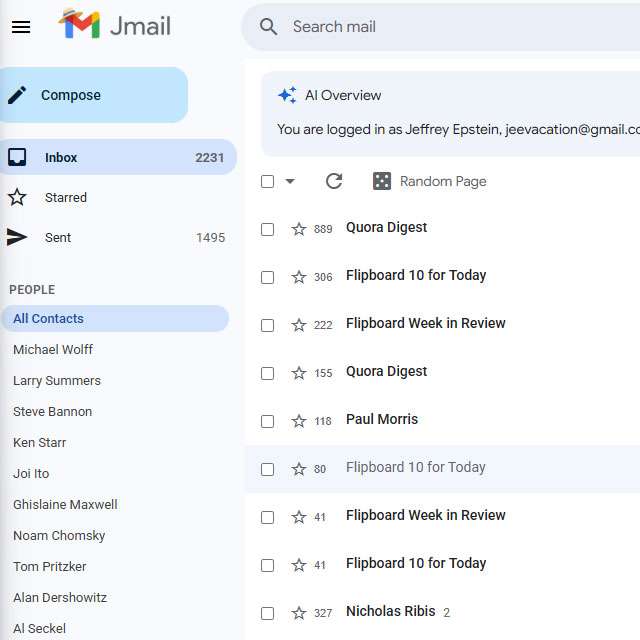Check the Paul Morris email checkbox
Viewport: 640px width, 640px height.
267,421
